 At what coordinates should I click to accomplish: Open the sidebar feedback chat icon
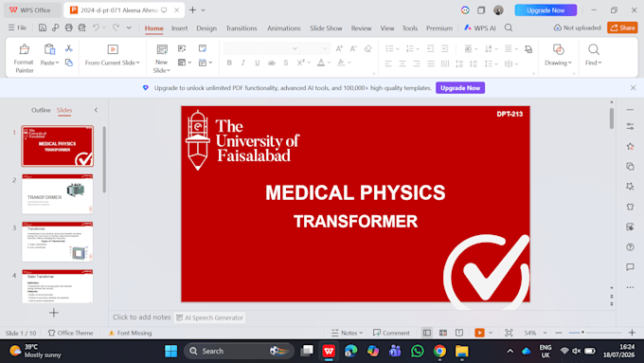click(x=630, y=267)
